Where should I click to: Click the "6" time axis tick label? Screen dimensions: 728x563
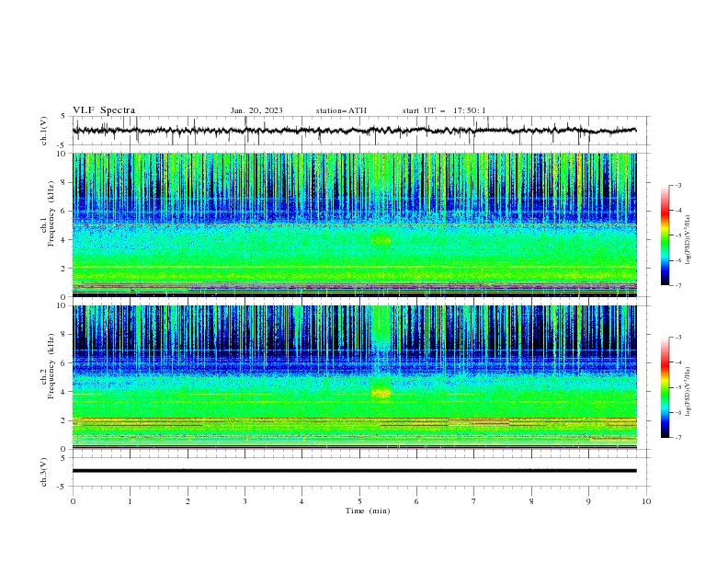(416, 501)
